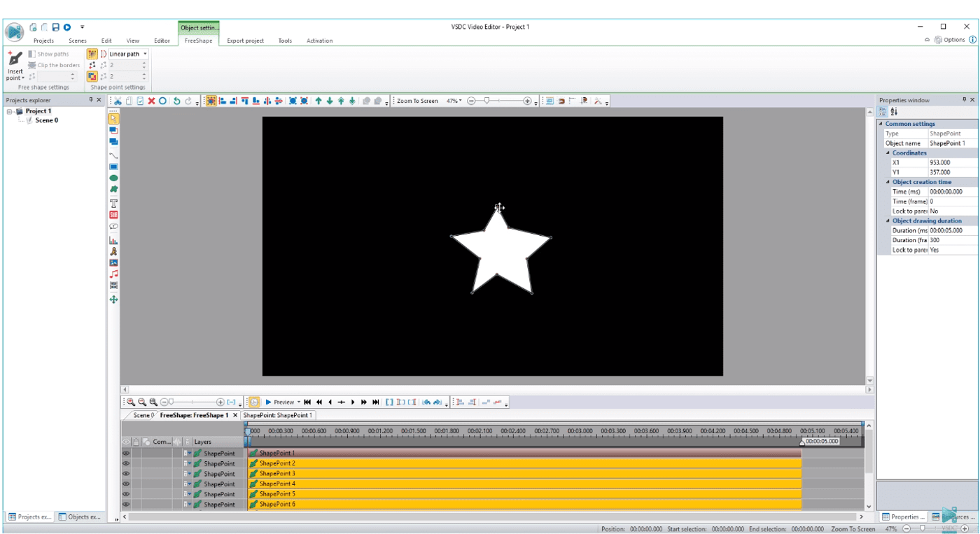Screen dimensions: 980x534
Task: Select the Text tool
Action: (113, 203)
